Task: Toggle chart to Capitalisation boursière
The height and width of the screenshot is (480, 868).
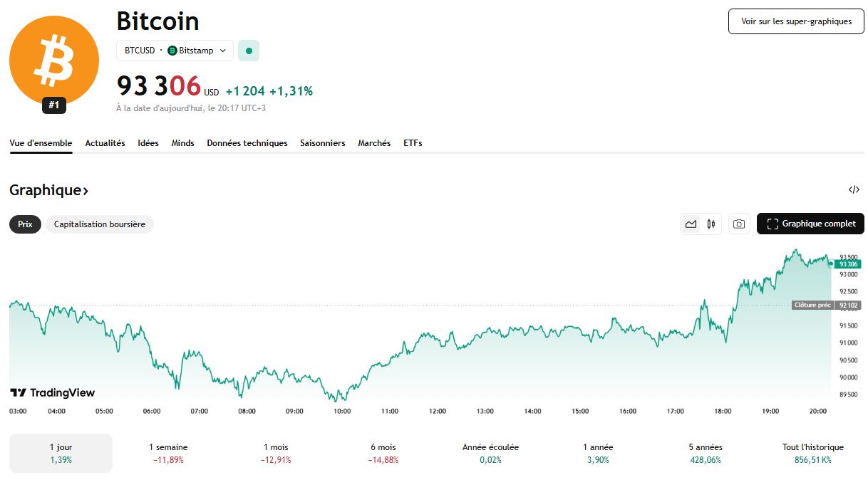Action: tap(100, 224)
